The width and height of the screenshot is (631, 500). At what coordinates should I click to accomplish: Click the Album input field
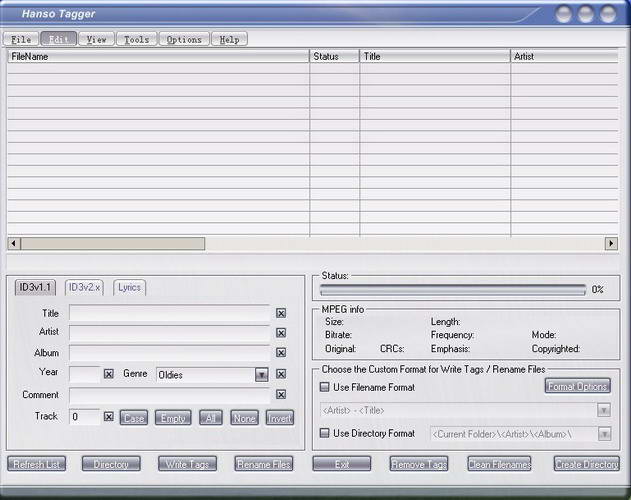[x=169, y=353]
